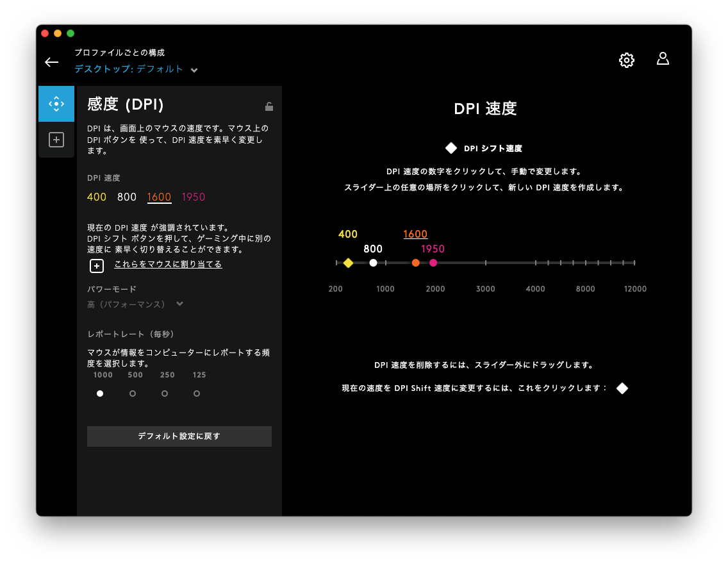Screen dimensions: 728x564
Task: Click the 400 label above the slider
Action: pos(348,234)
